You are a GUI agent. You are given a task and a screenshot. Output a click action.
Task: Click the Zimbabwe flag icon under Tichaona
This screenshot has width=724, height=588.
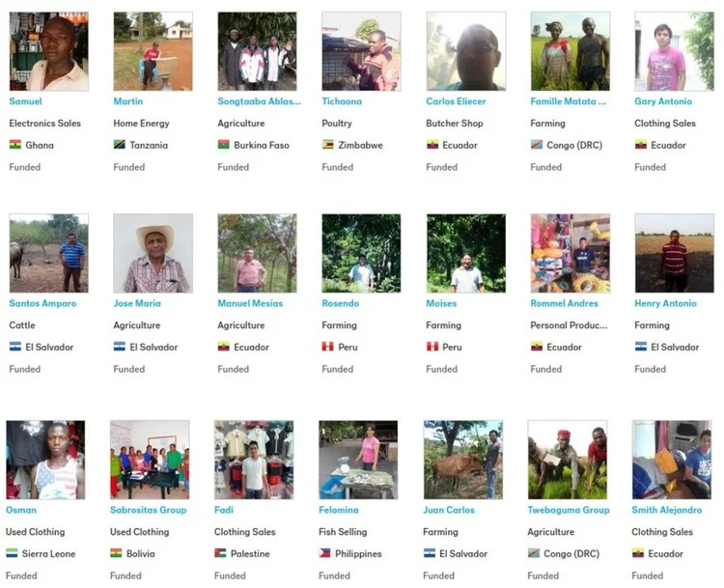[x=328, y=145]
